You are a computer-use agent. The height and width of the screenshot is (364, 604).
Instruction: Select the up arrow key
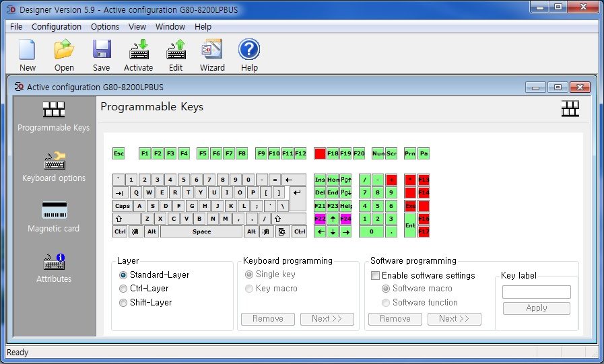coord(333,219)
